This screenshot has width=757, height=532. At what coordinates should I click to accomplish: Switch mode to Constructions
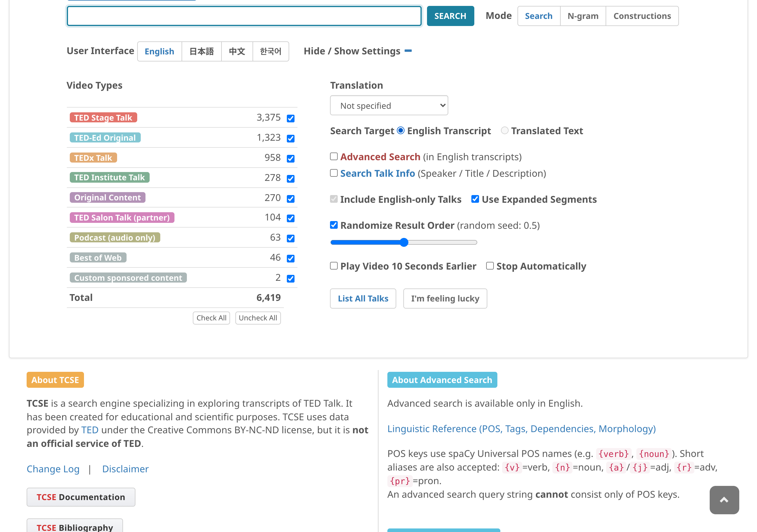pyautogui.click(x=642, y=16)
